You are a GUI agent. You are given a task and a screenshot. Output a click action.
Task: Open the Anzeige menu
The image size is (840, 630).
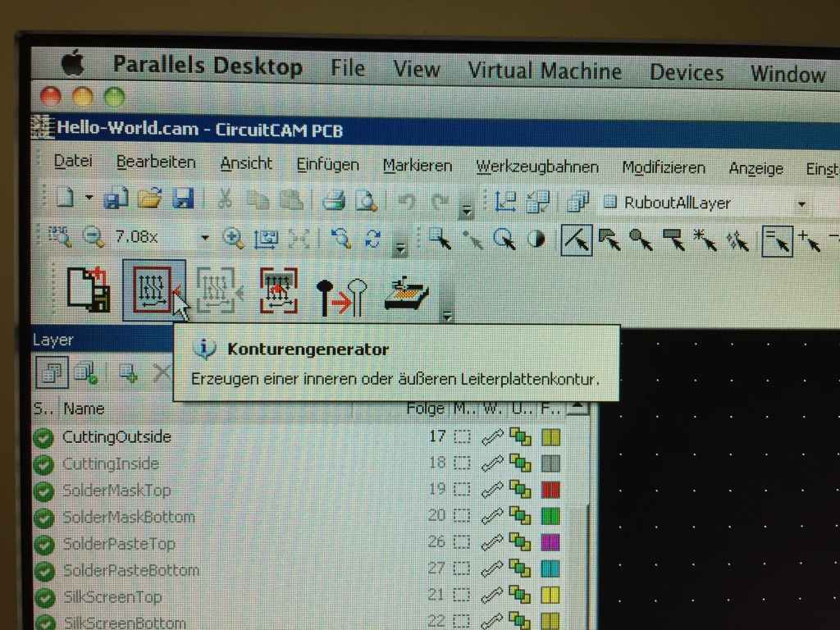point(756,169)
